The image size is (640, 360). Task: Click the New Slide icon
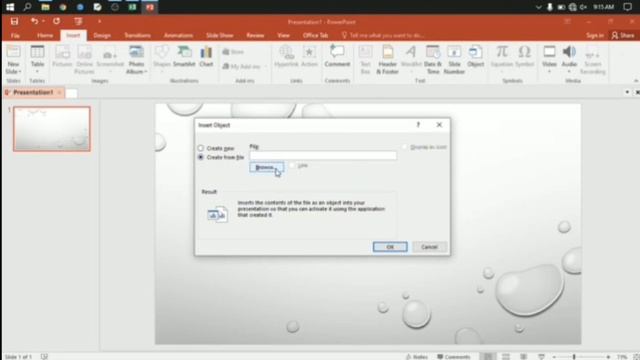[13, 52]
